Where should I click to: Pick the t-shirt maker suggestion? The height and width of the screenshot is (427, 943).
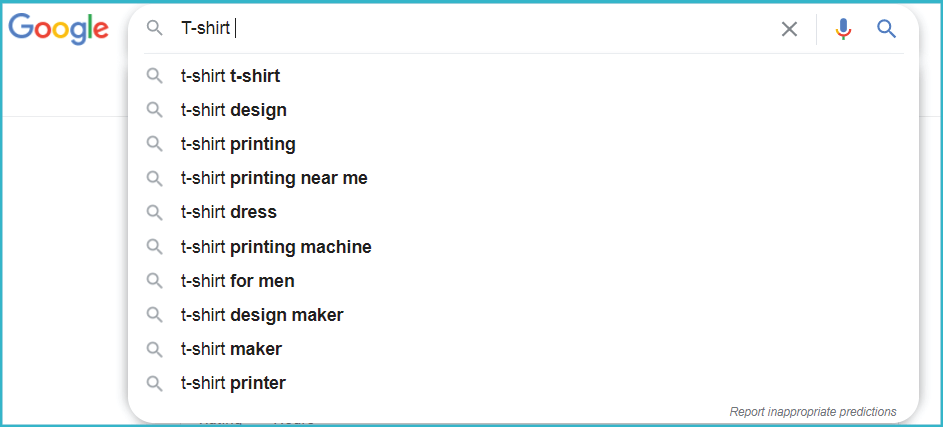[x=523, y=349]
